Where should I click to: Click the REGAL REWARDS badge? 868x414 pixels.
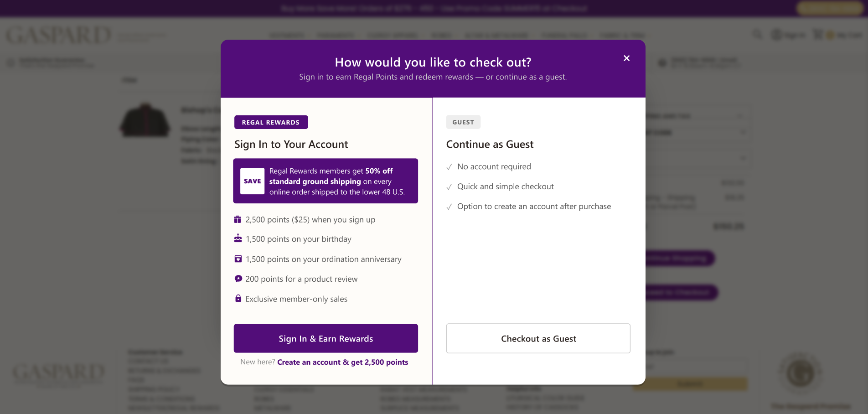271,122
